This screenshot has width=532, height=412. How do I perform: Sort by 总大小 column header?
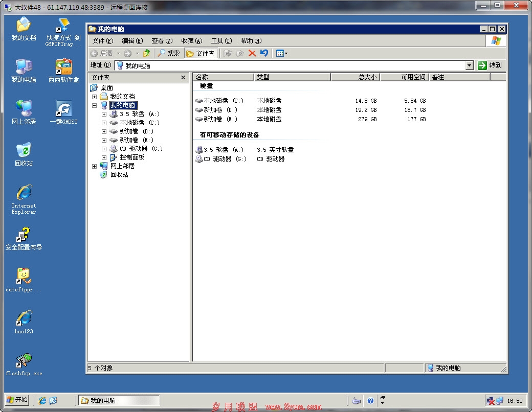click(x=355, y=77)
